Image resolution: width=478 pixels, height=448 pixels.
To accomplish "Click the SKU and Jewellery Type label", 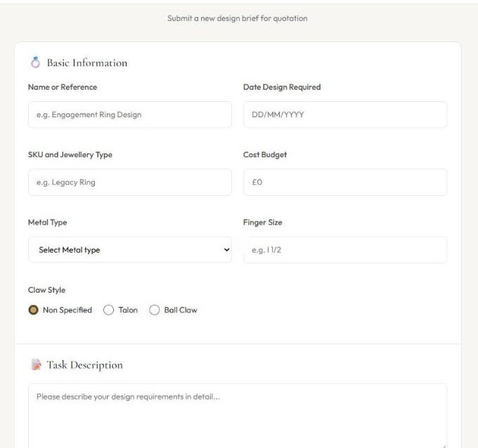I will tap(70, 154).
